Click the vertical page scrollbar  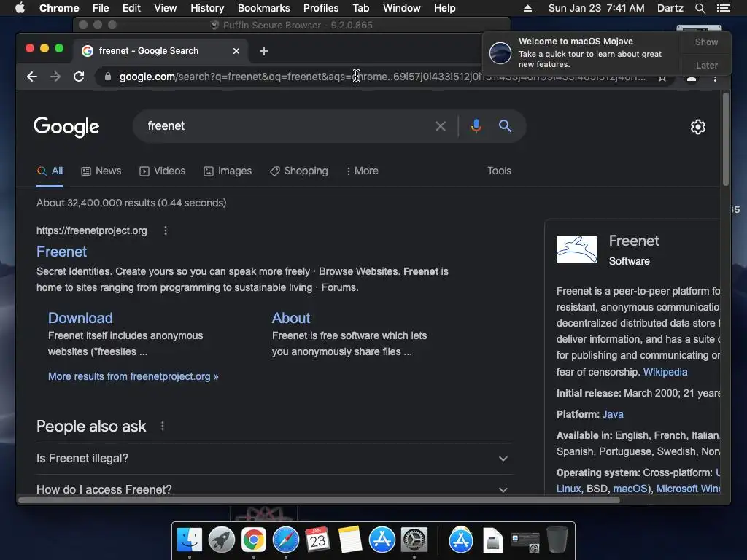[x=726, y=139]
